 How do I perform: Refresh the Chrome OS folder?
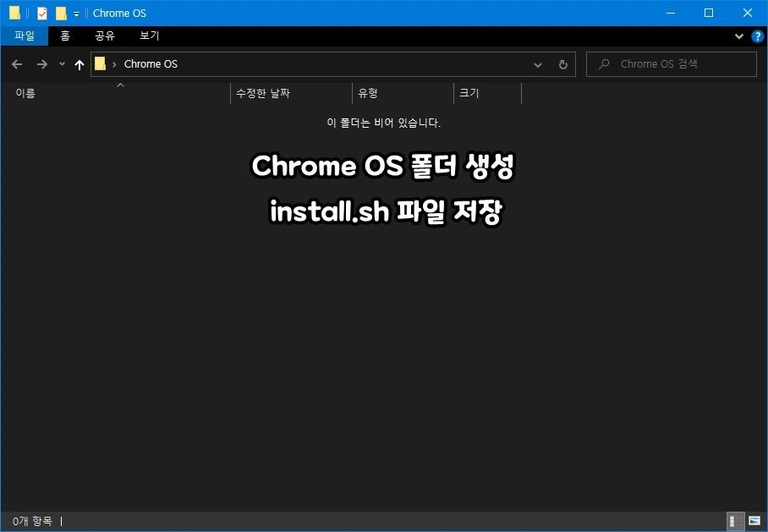pyautogui.click(x=563, y=64)
